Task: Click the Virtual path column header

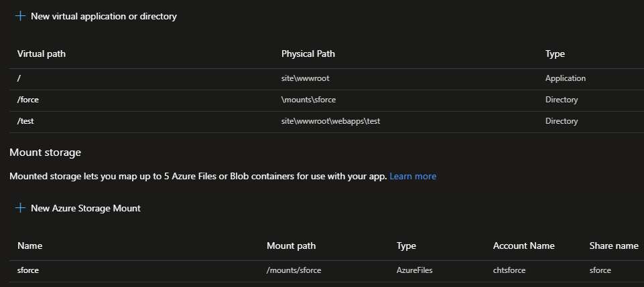Action: click(x=42, y=54)
